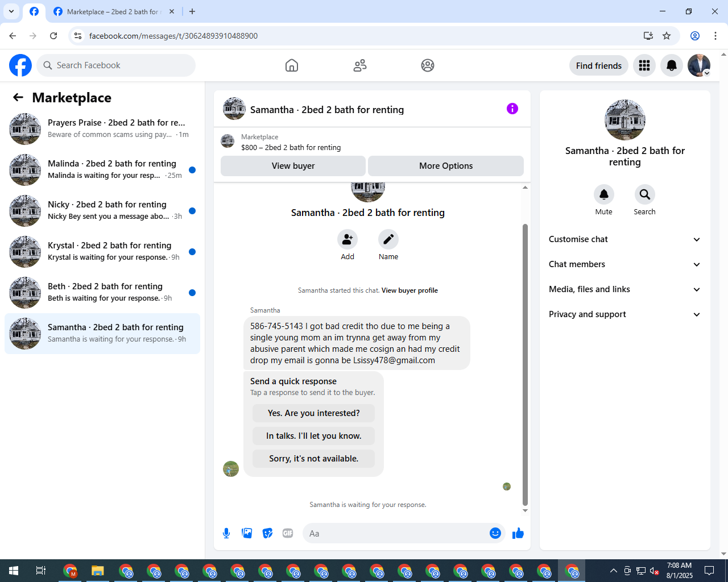Add people to the chat
Viewport: 728px width, 582px height.
tap(348, 239)
